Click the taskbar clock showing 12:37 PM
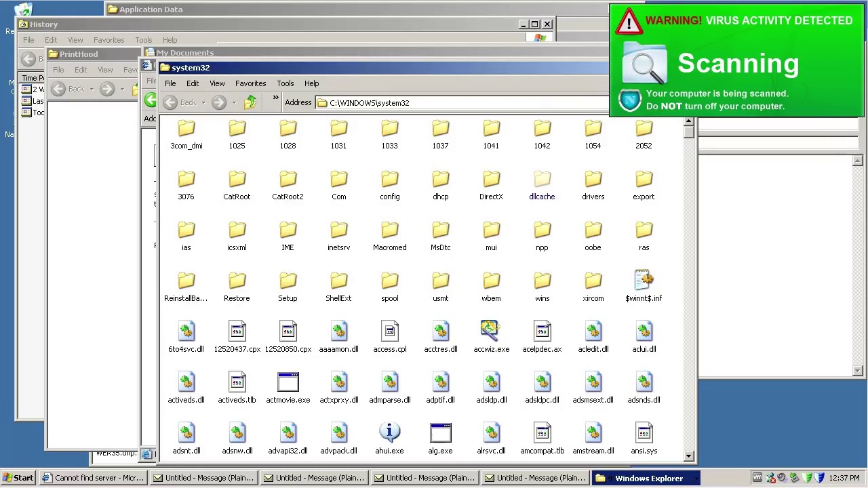The image size is (868, 488). [x=844, y=478]
